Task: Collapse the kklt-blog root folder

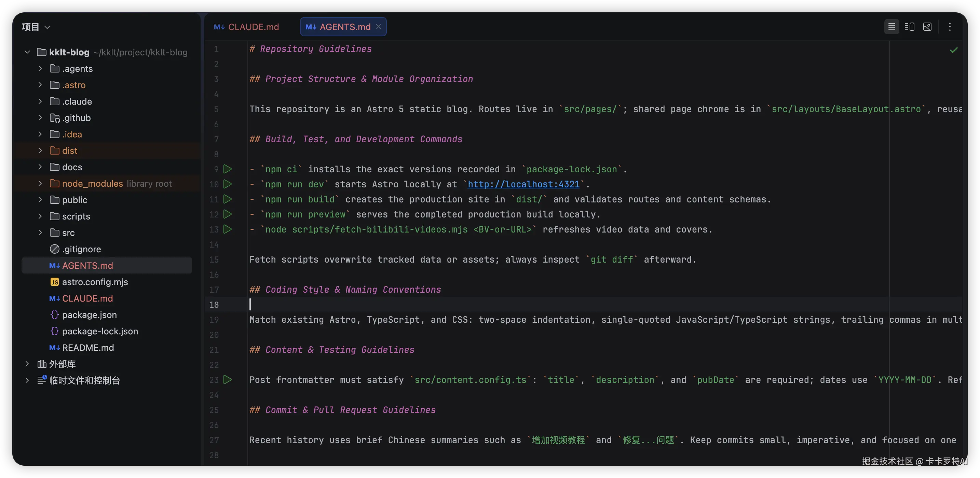Action: click(27, 52)
